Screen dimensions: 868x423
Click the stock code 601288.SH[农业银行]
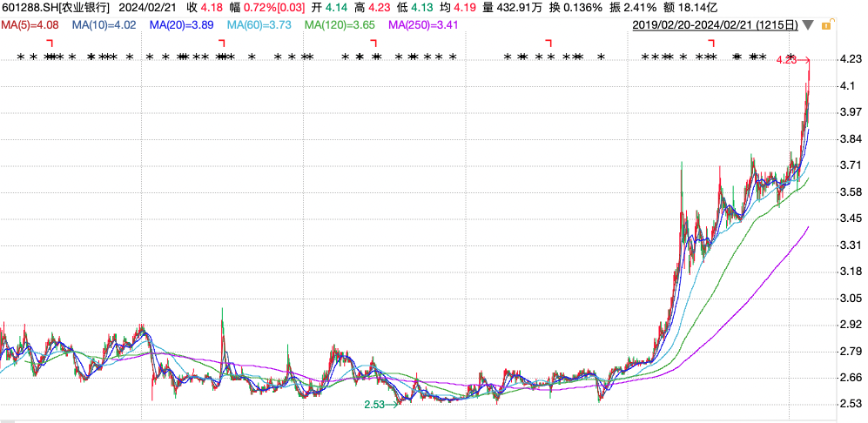pyautogui.click(x=56, y=8)
